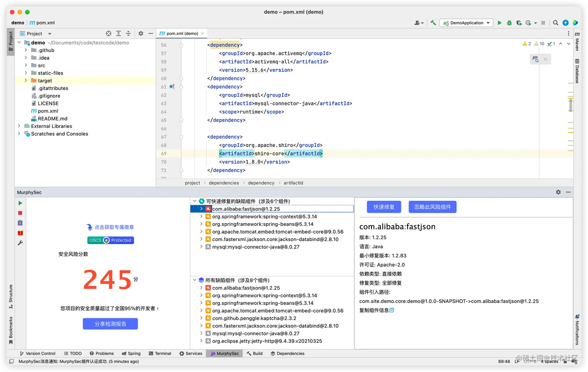Open editor tabs three-dot menu
588x372 pixels.
(568, 33)
